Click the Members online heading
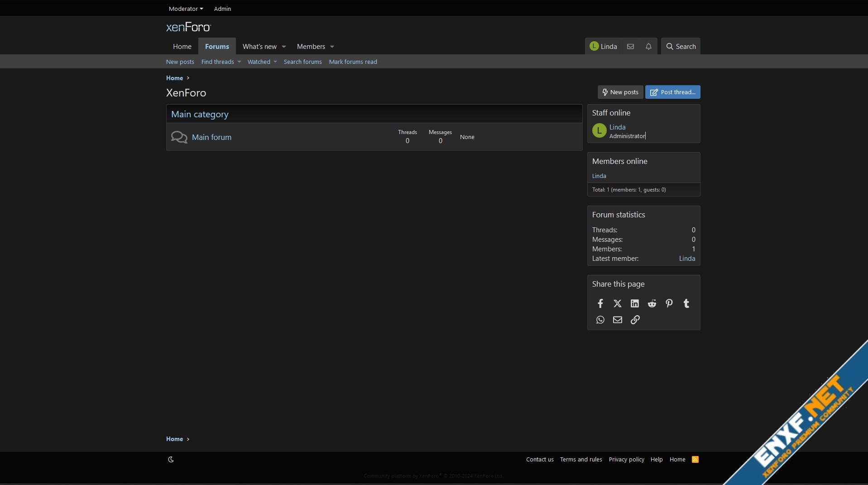The width and height of the screenshot is (868, 485). click(620, 161)
